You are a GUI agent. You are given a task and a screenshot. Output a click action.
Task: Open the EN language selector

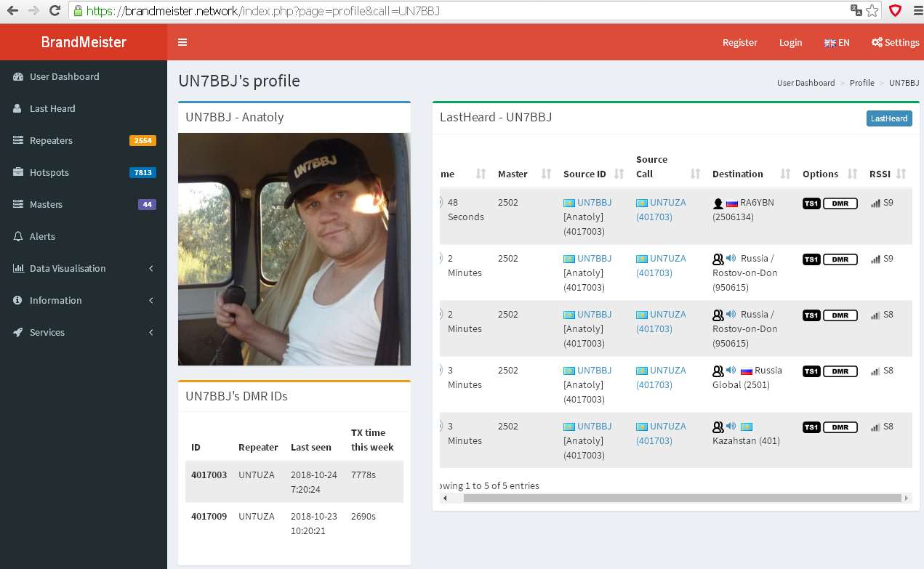tap(836, 42)
